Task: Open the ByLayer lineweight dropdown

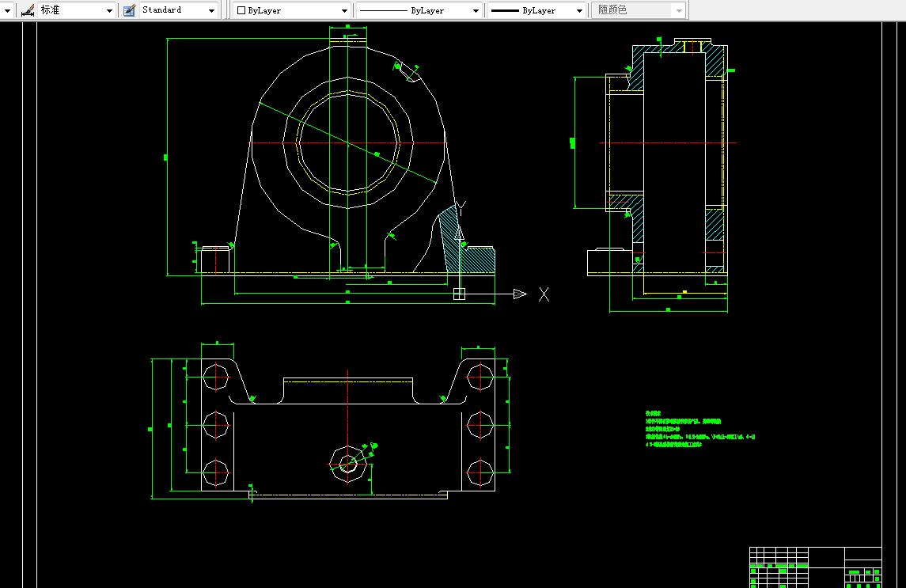Action: tap(536, 10)
